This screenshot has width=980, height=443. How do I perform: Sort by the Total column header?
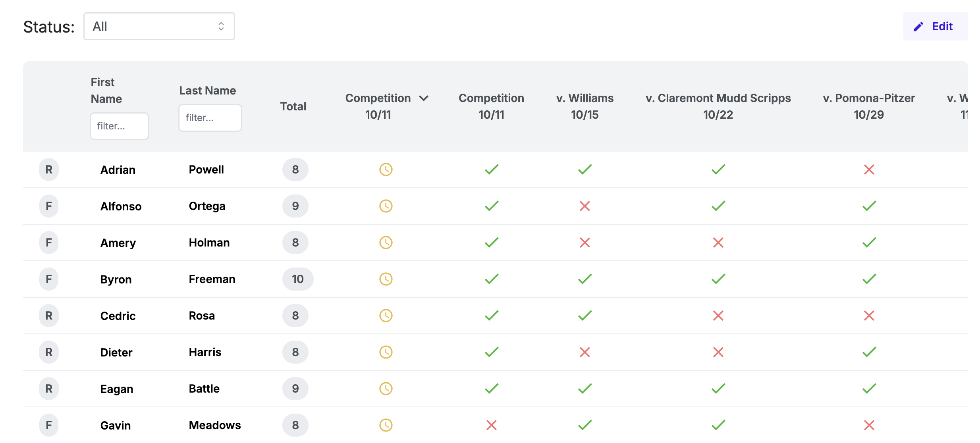(x=293, y=106)
